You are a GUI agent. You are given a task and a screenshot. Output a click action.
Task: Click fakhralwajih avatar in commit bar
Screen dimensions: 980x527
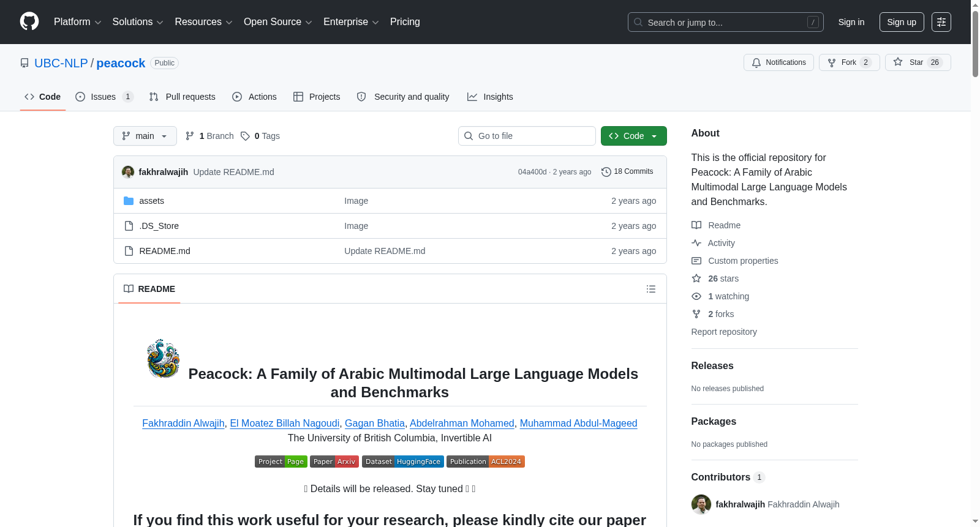click(x=128, y=172)
